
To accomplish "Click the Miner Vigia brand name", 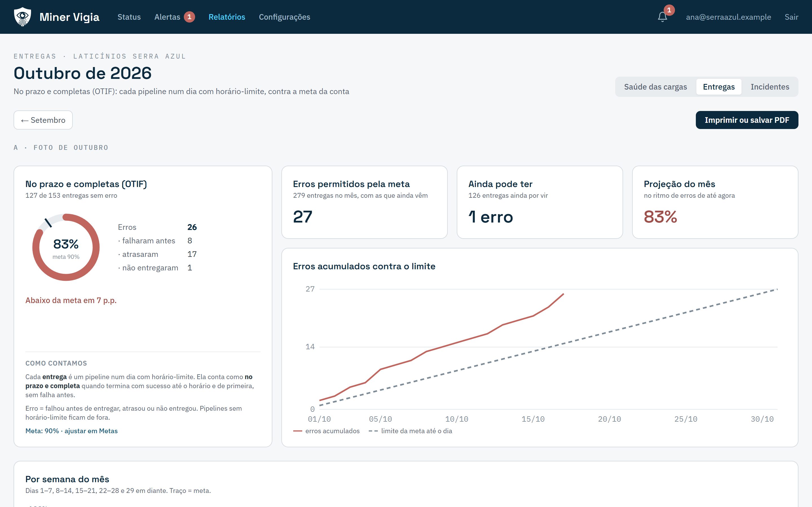I will point(69,17).
